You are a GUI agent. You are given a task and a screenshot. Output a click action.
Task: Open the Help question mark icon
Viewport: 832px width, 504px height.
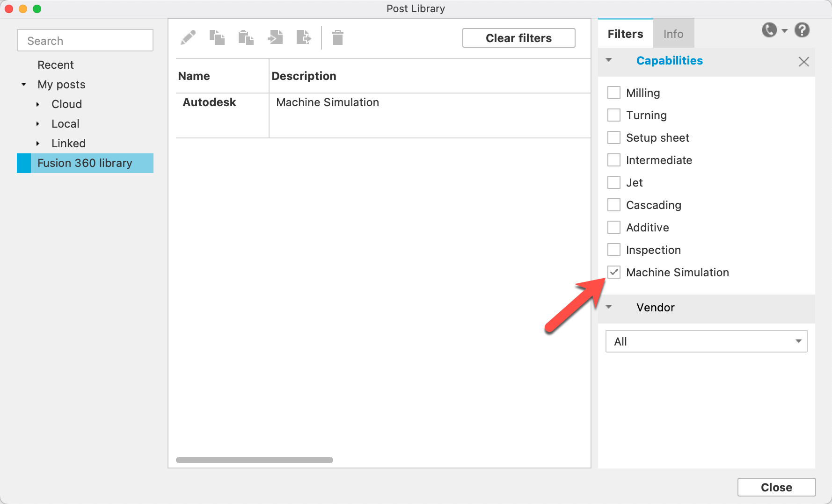(x=802, y=30)
